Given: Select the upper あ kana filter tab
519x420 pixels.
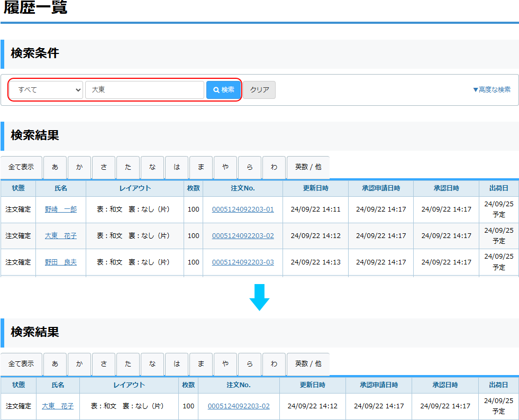Looking at the screenshot, I should pyautogui.click(x=55, y=167).
